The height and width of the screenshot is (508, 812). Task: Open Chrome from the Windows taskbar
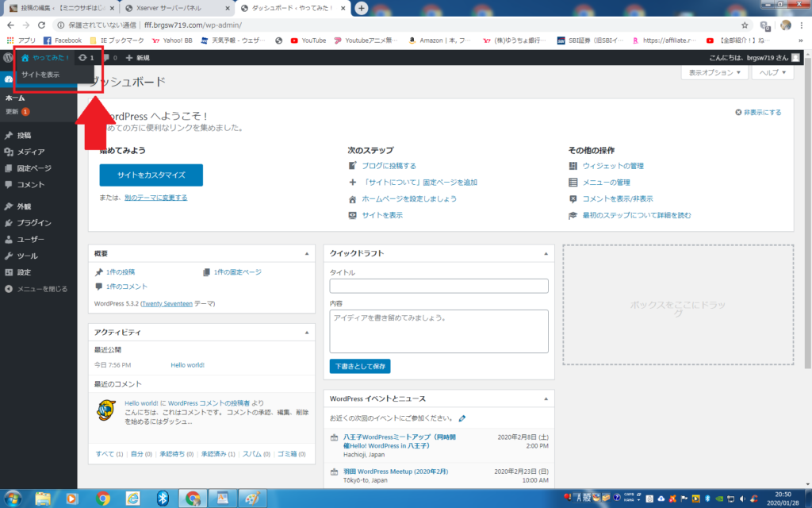(x=102, y=498)
